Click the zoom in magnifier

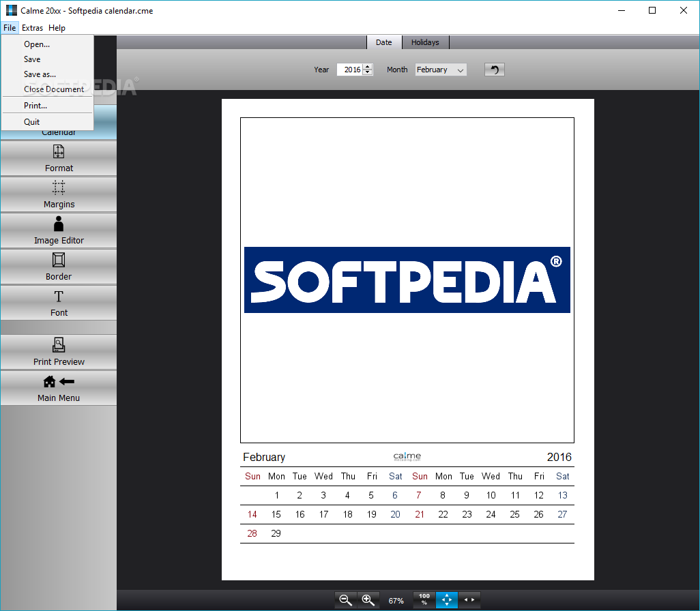368,600
